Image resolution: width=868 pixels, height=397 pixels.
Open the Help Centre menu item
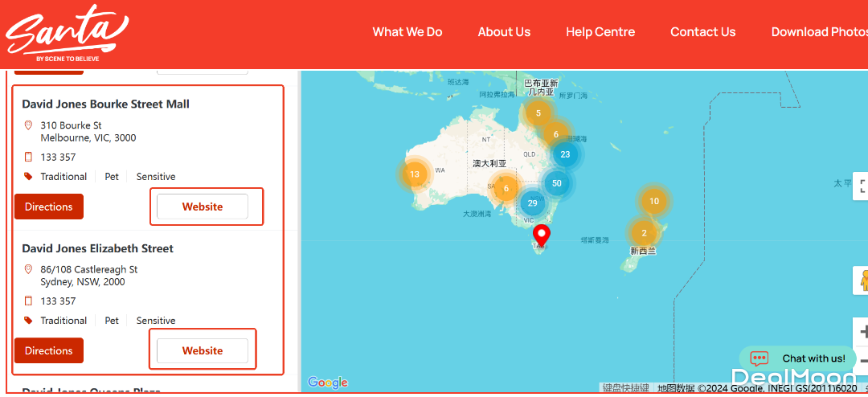600,32
